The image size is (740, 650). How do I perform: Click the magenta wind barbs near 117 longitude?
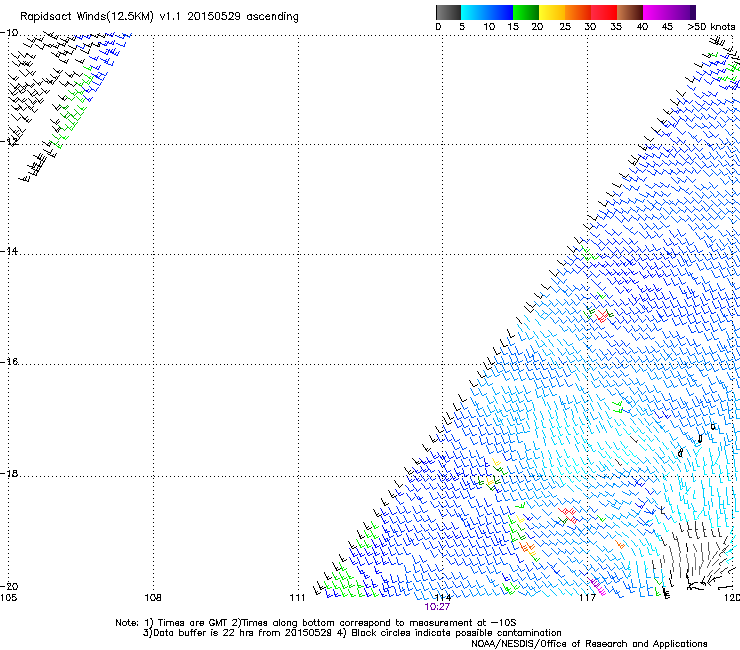(597, 586)
